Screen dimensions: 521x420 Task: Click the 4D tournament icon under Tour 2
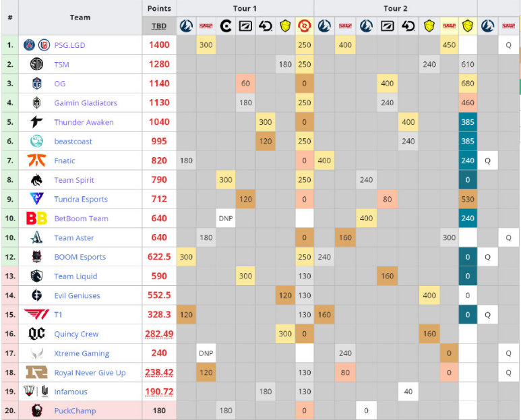(x=408, y=26)
